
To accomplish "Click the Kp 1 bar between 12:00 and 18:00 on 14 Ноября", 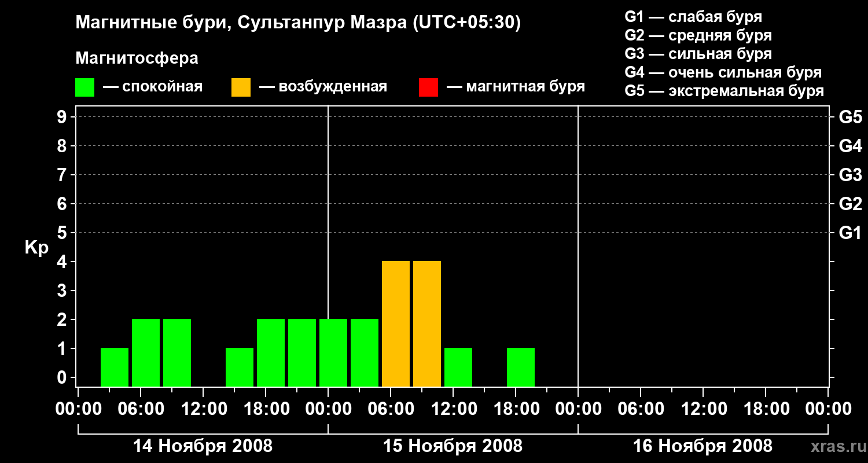I will [240, 367].
